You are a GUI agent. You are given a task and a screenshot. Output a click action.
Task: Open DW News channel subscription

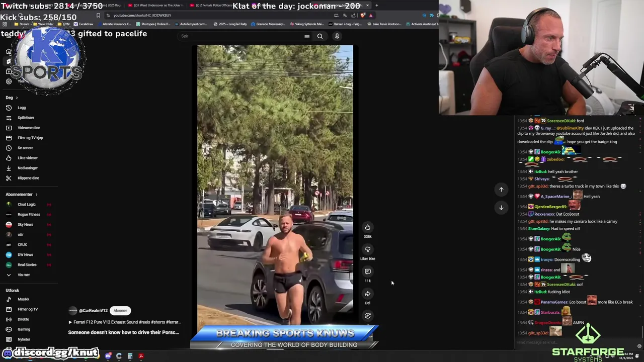pyautogui.click(x=25, y=255)
